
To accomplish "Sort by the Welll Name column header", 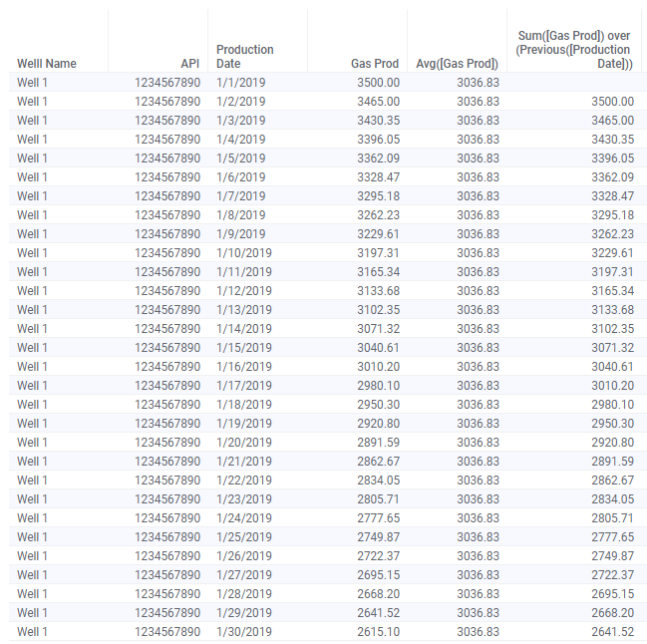I will pyautogui.click(x=47, y=64).
